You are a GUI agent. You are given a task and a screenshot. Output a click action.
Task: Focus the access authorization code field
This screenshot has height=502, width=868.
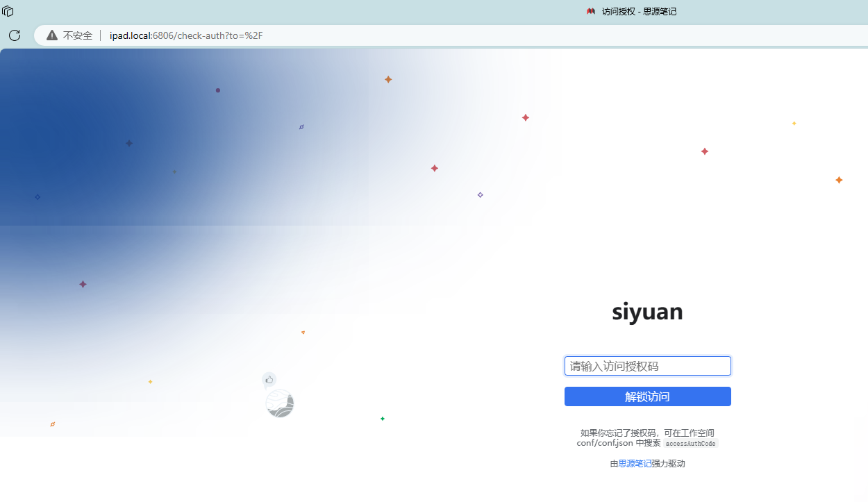point(648,366)
